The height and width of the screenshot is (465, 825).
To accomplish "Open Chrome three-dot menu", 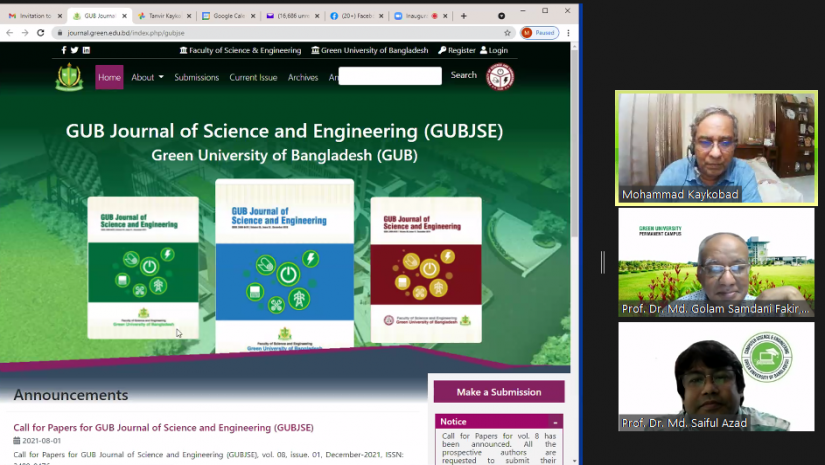I will (x=568, y=33).
